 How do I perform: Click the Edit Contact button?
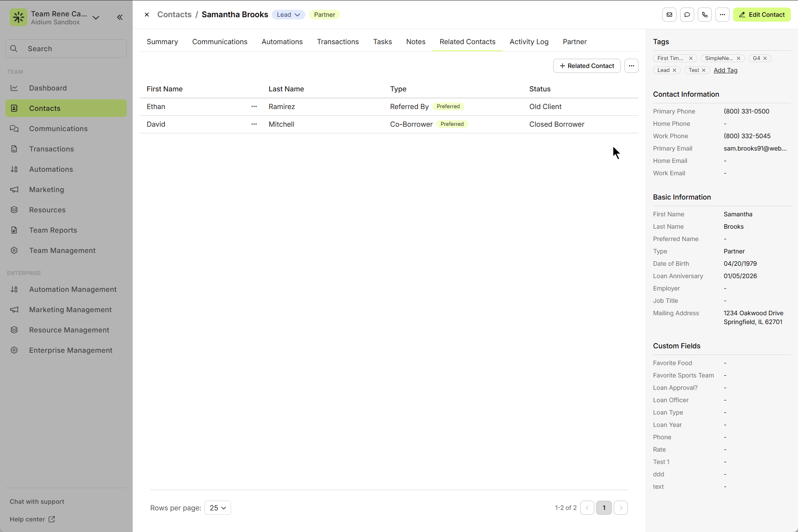tap(762, 15)
